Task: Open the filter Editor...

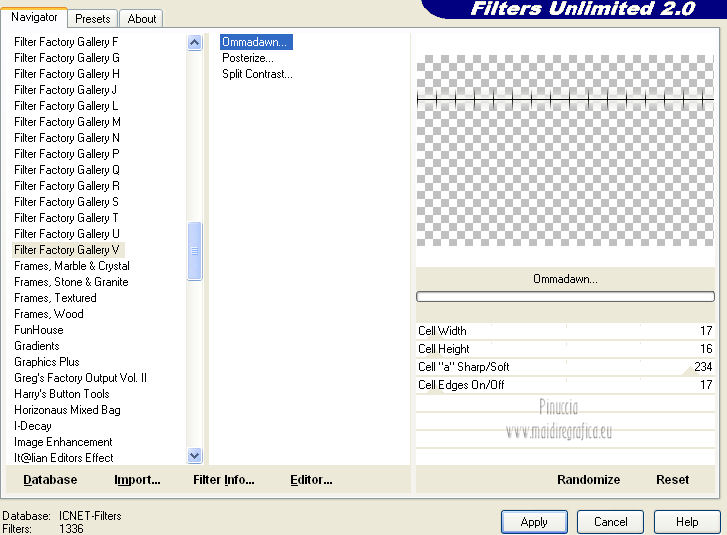Action: [311, 479]
